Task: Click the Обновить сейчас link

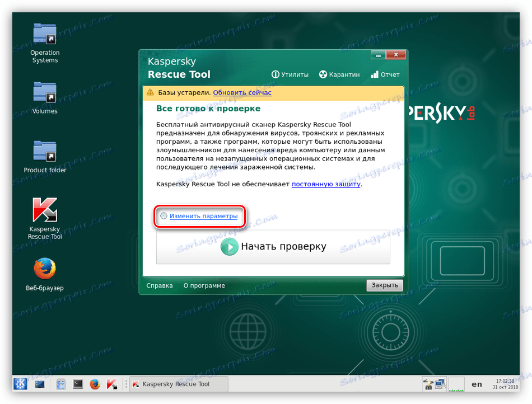Action: [x=242, y=92]
